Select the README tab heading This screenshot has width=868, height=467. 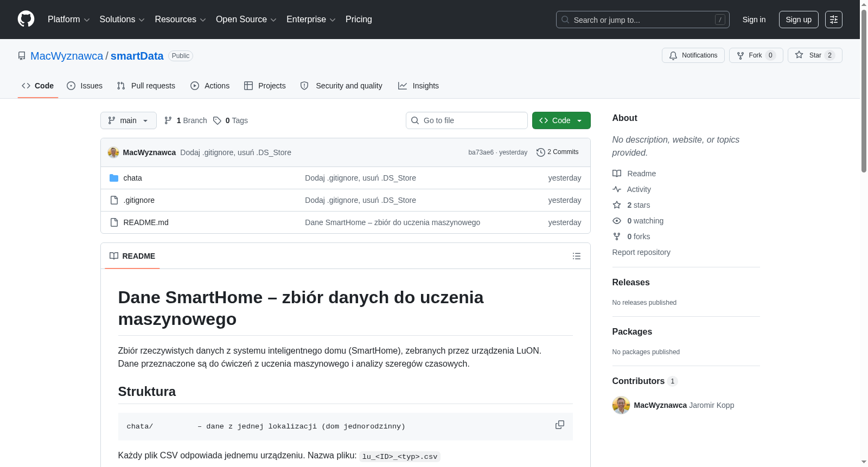132,256
